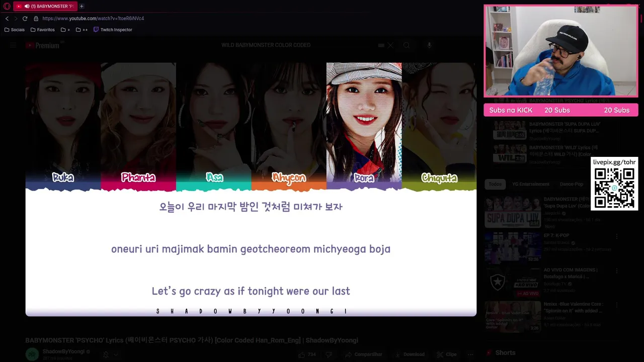The image size is (644, 362).
Task: Expand subscription options chevron
Action: coord(116,354)
